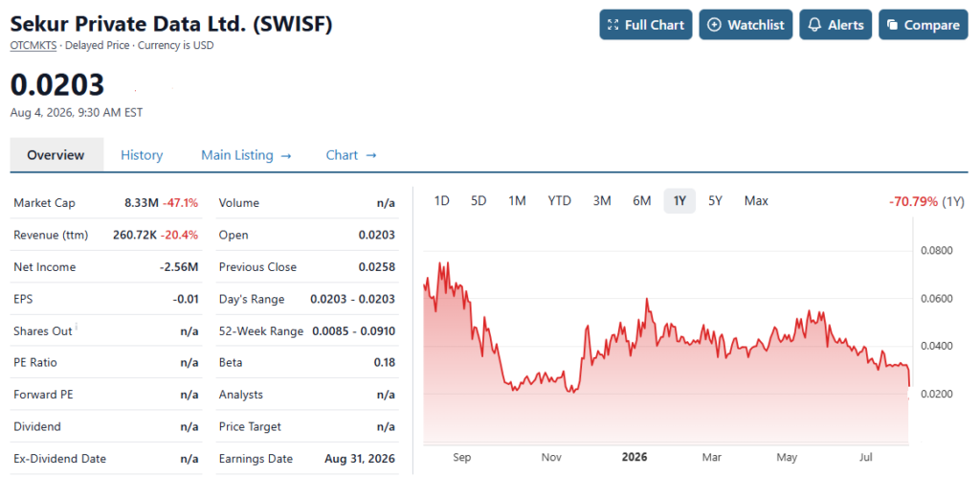Select the 1M chart range
The width and height of the screenshot is (980, 477).
pos(517,201)
